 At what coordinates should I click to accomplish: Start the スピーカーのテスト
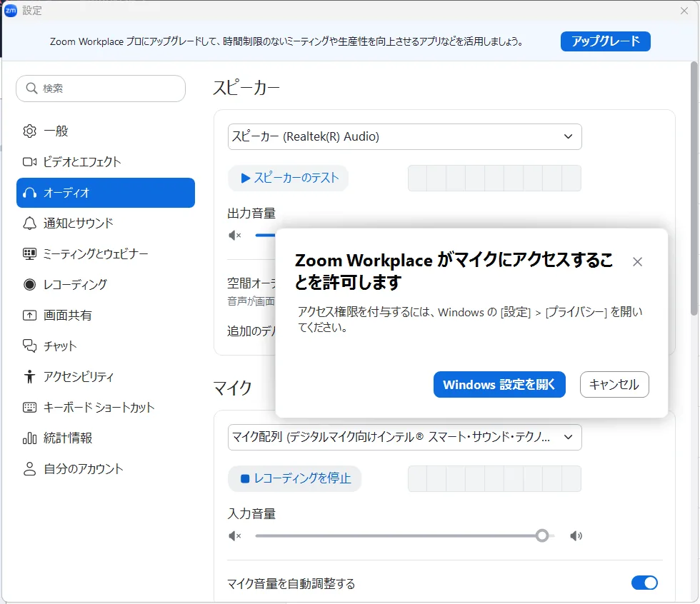(x=288, y=178)
